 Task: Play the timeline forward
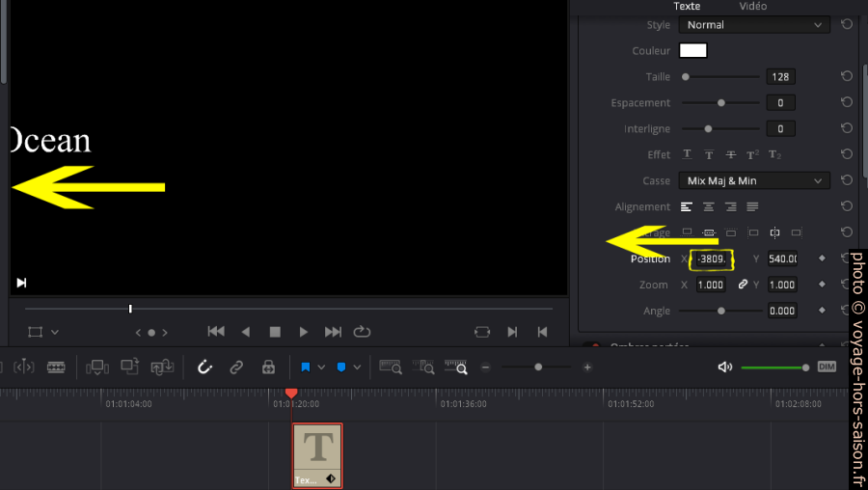click(x=304, y=332)
